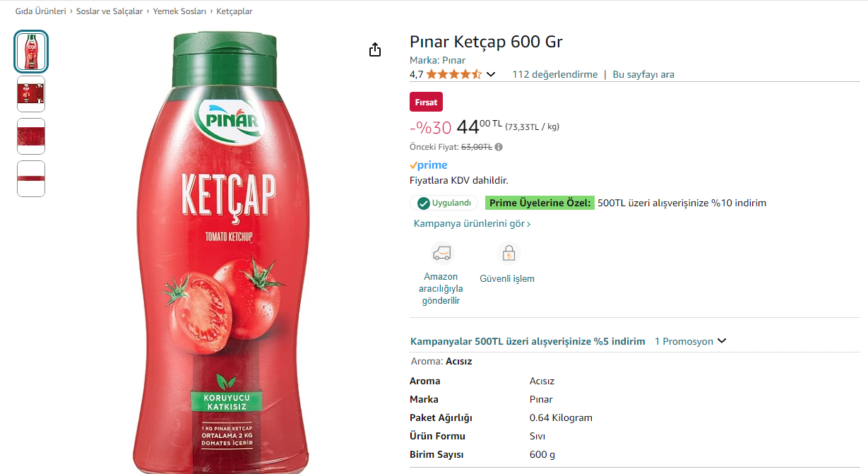Click the Prime logo badge

coord(429,165)
